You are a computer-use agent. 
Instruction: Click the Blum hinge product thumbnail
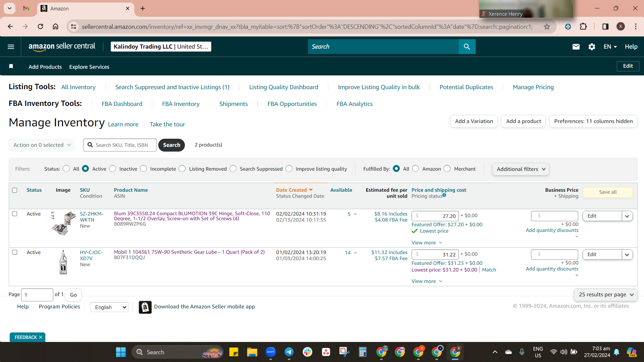63,223
